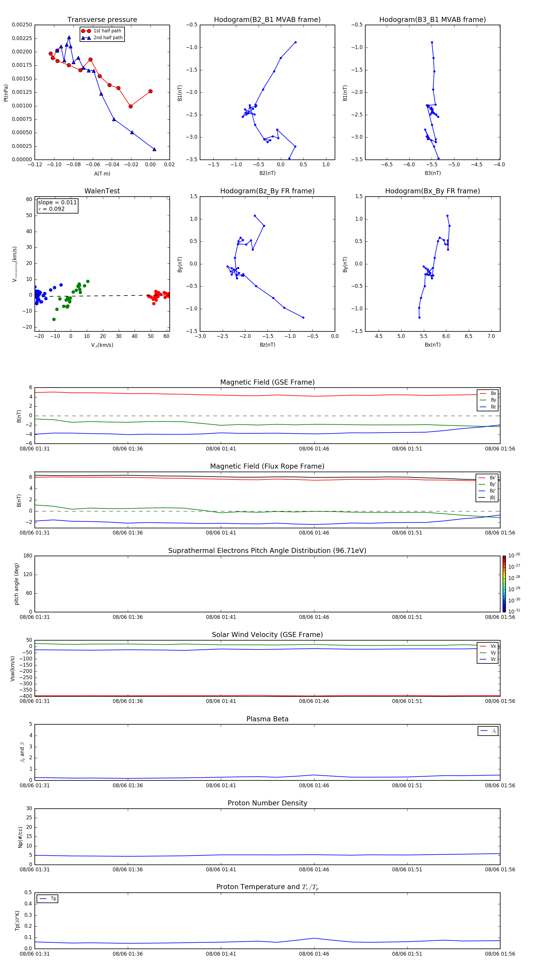
Task: Select By' in Flux Rope legend
Action: point(487,484)
